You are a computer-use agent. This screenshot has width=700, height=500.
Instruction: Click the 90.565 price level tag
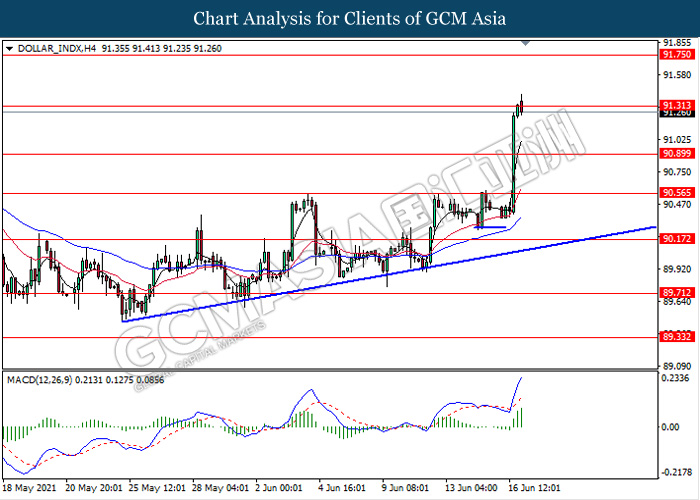point(678,193)
